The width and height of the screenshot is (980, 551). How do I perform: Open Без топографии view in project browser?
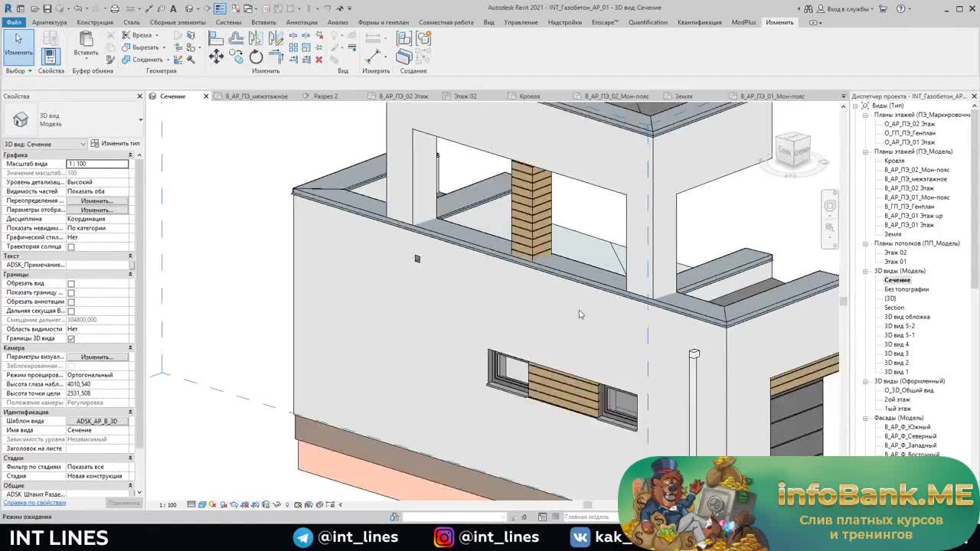coord(906,289)
